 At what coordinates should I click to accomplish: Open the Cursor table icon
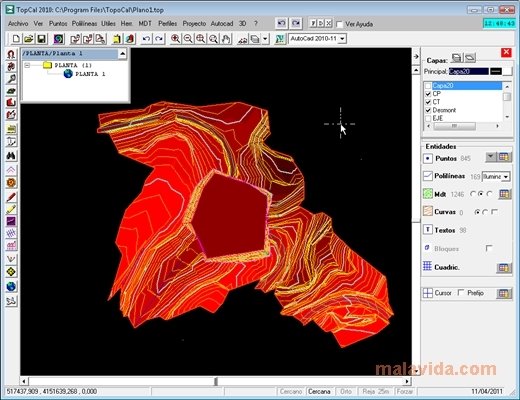click(504, 293)
